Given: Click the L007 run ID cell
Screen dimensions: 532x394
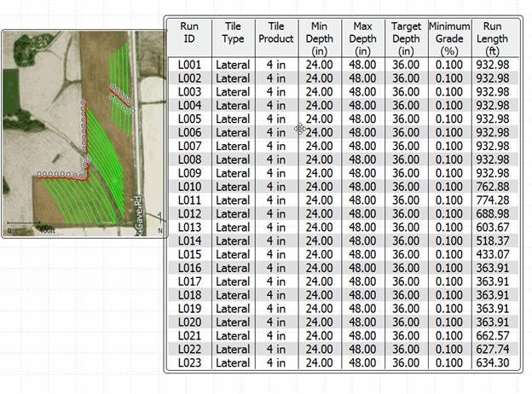Looking at the screenshot, I should 189,146.
